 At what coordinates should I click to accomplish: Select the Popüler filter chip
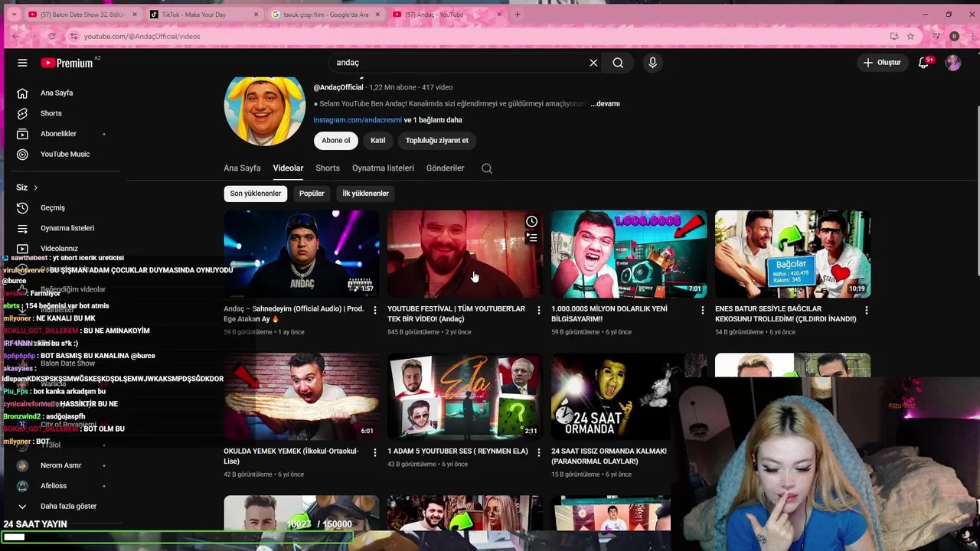click(312, 194)
